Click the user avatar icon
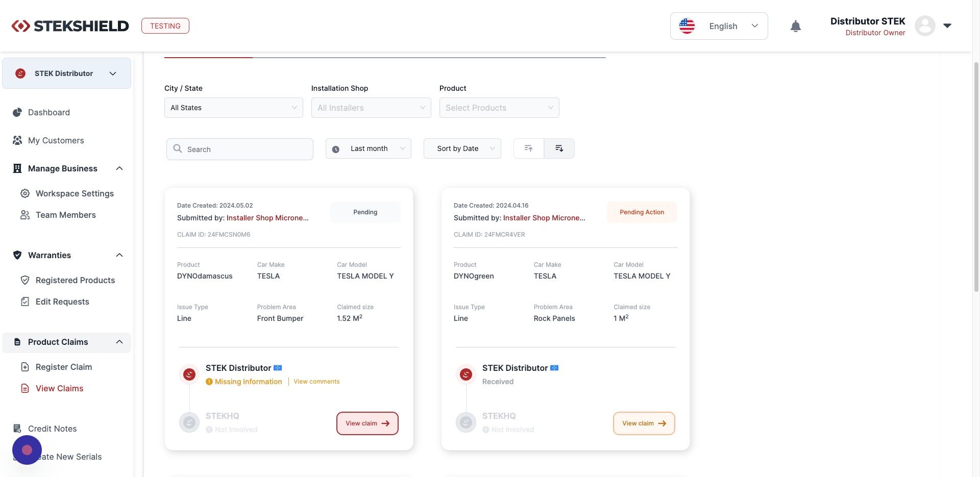Viewport: 980px width, 477px height. click(x=925, y=26)
